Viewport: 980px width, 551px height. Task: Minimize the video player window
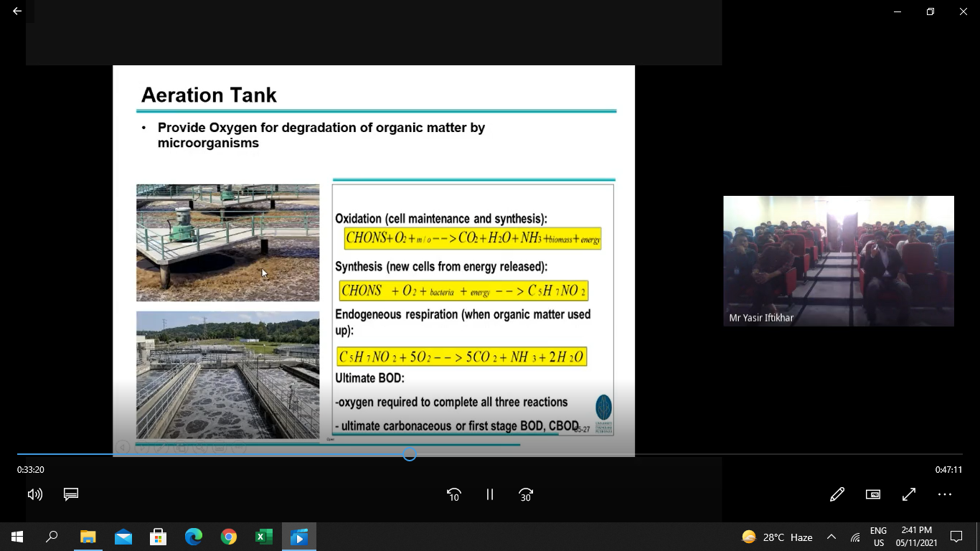click(897, 11)
